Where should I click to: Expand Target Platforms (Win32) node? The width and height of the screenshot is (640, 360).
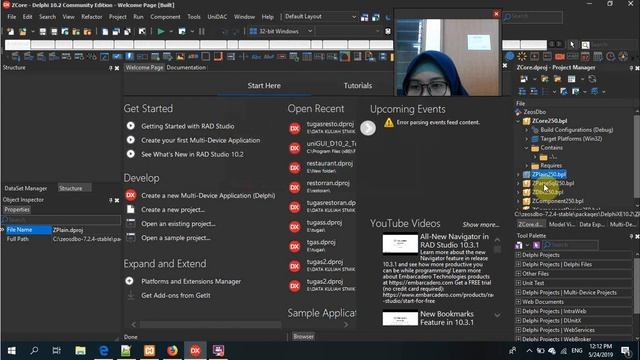527,139
